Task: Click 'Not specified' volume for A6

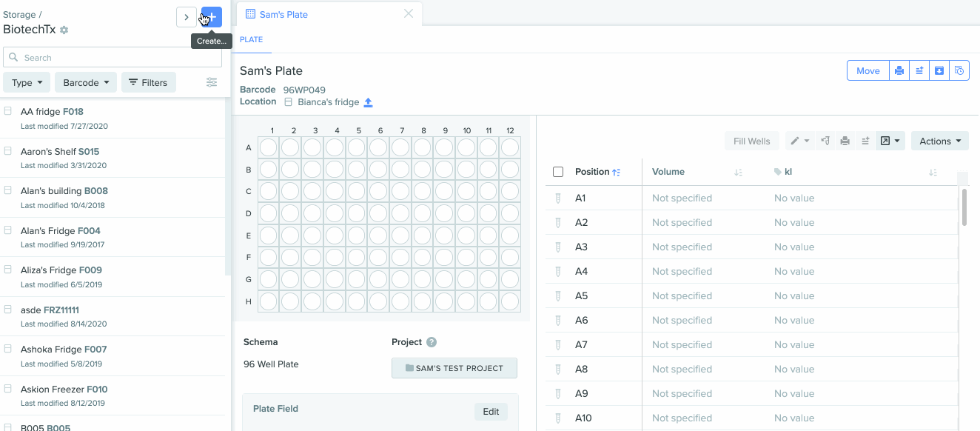Action: 682,321
